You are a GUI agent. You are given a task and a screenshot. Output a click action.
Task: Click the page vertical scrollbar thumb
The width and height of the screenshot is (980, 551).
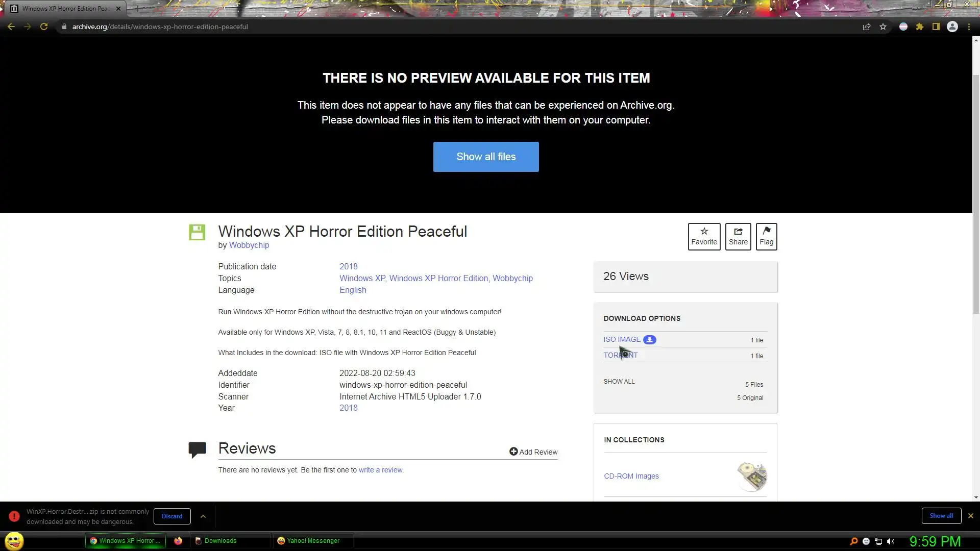click(x=976, y=194)
